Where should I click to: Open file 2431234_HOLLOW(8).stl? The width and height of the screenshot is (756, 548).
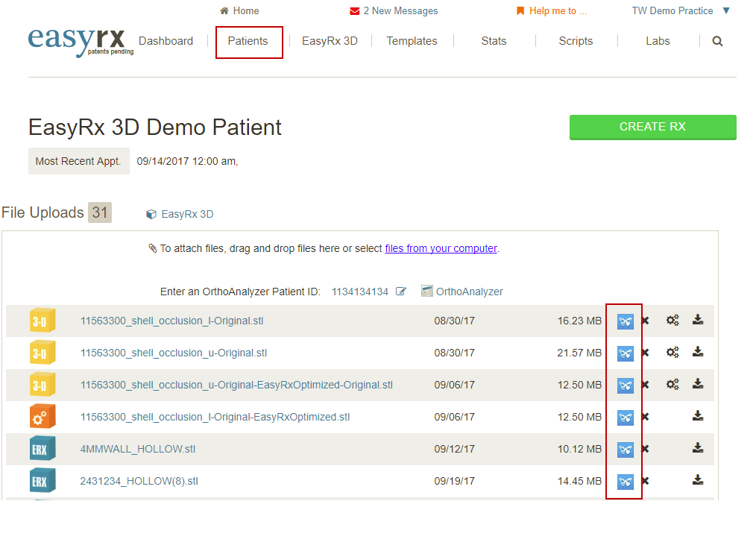coord(139,481)
